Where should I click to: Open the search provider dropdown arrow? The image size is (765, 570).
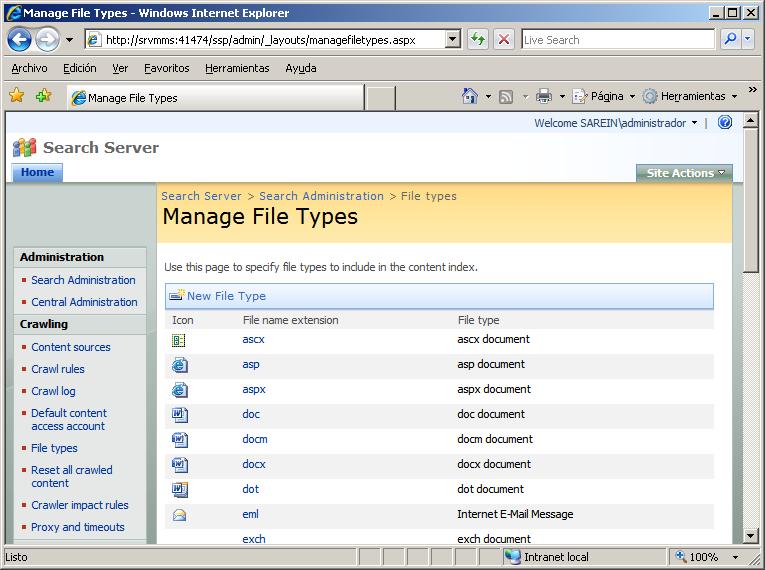point(747,39)
